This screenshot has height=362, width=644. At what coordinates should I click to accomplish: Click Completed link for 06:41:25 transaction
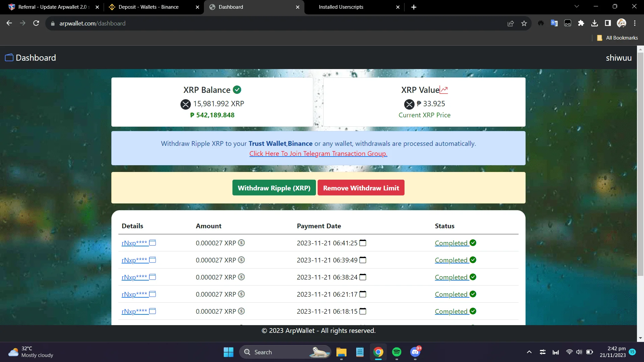(x=451, y=243)
